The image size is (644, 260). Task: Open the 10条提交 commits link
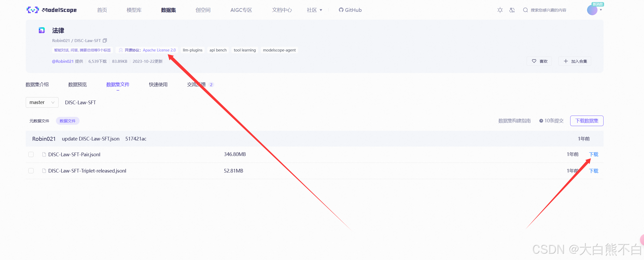point(552,121)
